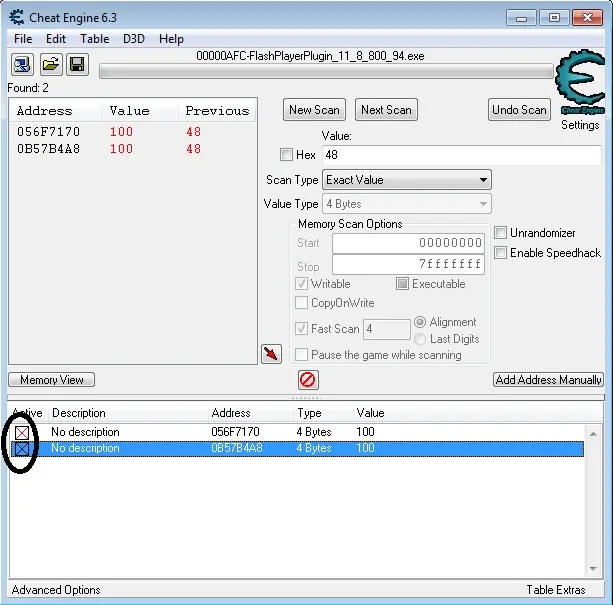Click value 100 of row 056F7170 in address table
This screenshot has width=613, height=605.
365,432
